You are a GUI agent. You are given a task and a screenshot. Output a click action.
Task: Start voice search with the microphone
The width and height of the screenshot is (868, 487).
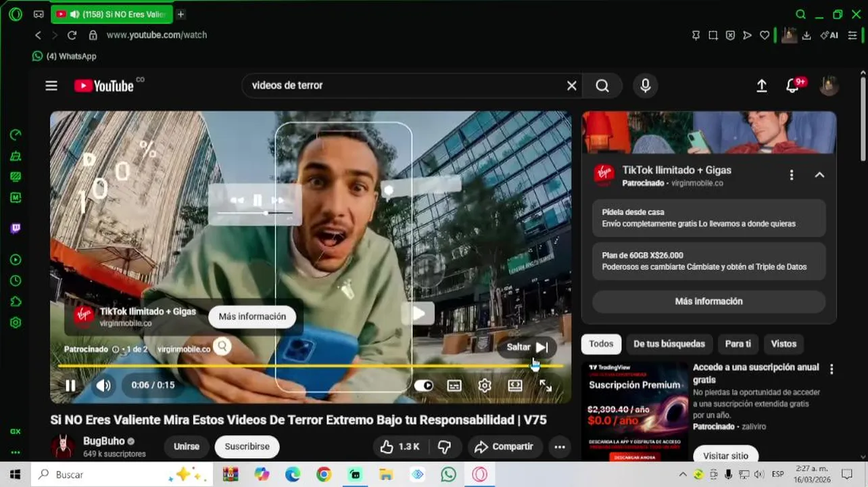click(x=646, y=86)
